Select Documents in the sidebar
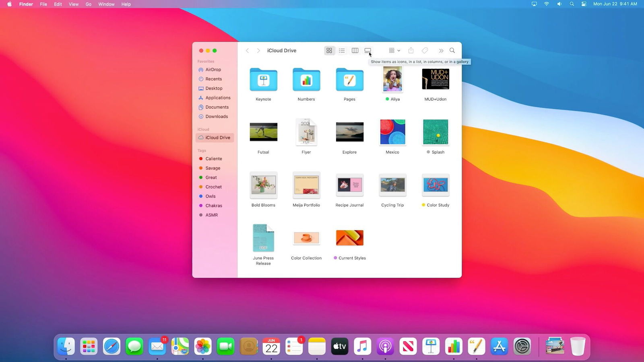644x362 pixels. click(217, 107)
